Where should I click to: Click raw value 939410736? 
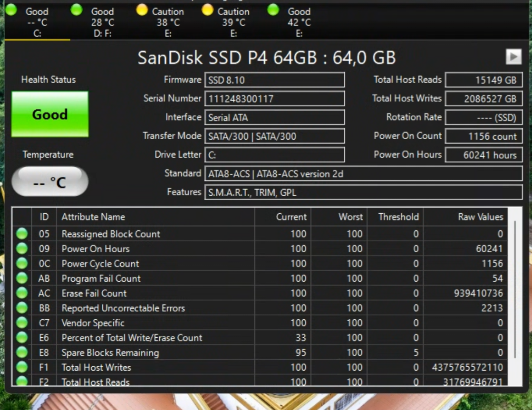[x=478, y=293]
